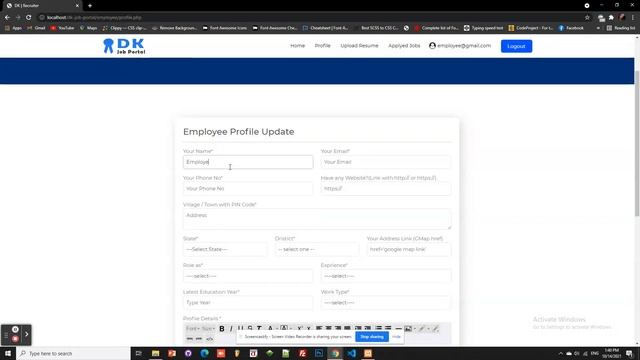Open the Typing speed test bookmark
This screenshot has width=640, height=360.
[x=484, y=28]
